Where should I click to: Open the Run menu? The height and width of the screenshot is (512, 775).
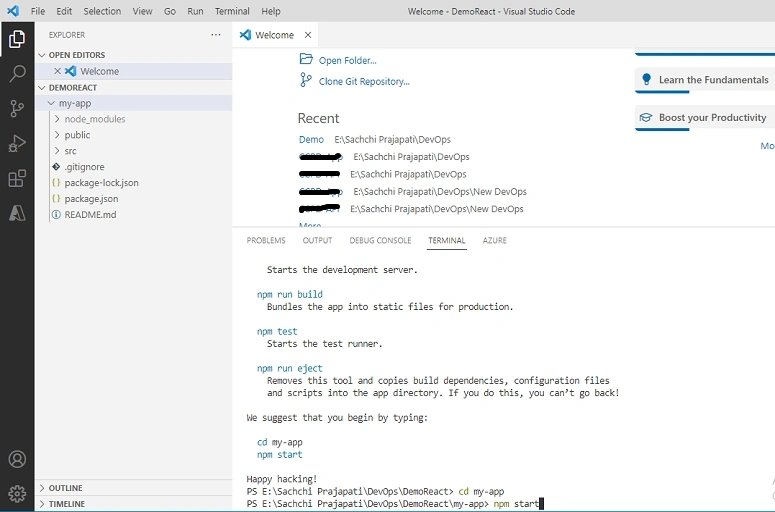(x=195, y=11)
